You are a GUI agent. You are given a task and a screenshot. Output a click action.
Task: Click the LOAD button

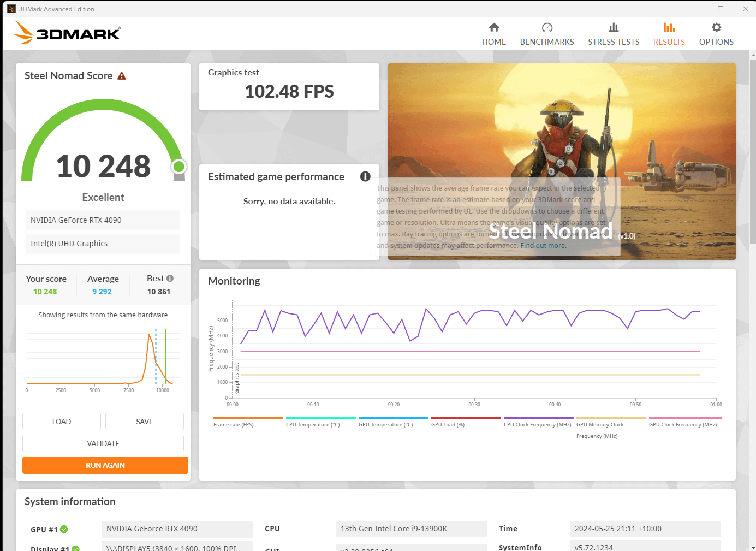point(62,422)
